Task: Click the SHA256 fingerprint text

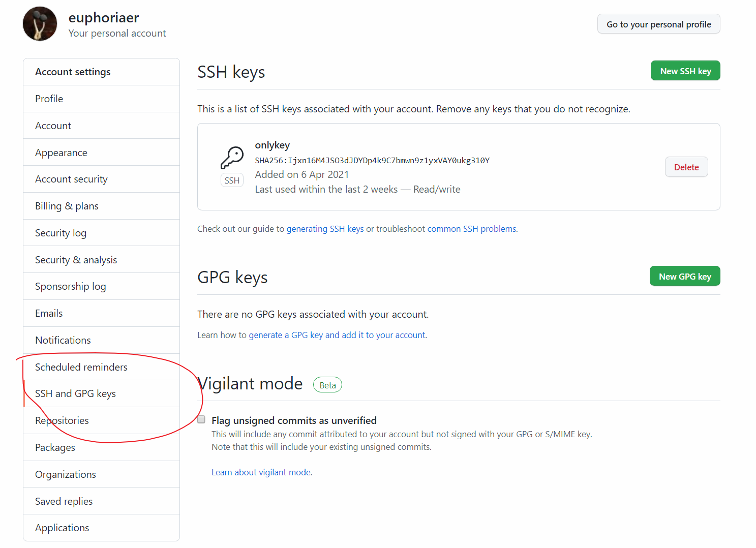Action: click(372, 161)
